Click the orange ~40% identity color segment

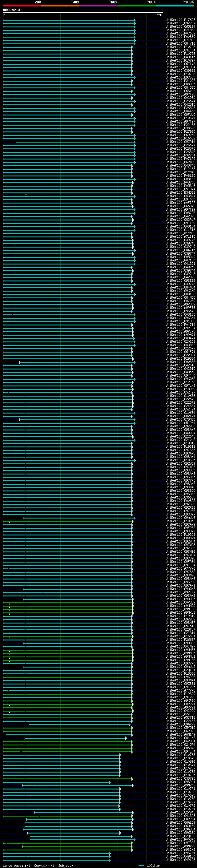click(60, 6)
